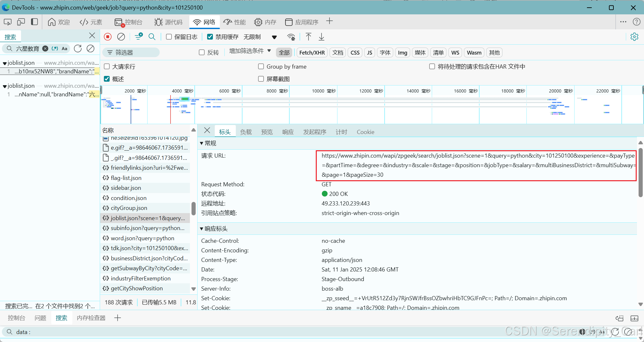Click the request list scrollbar thumb
This screenshot has height=342, width=644.
[x=193, y=208]
